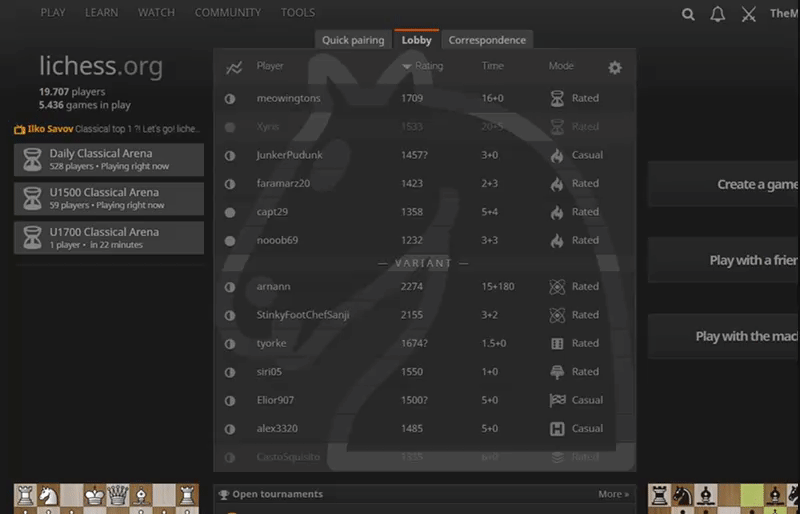Open user menu at top right
This screenshot has width=800, height=514.
pyautogui.click(x=785, y=13)
